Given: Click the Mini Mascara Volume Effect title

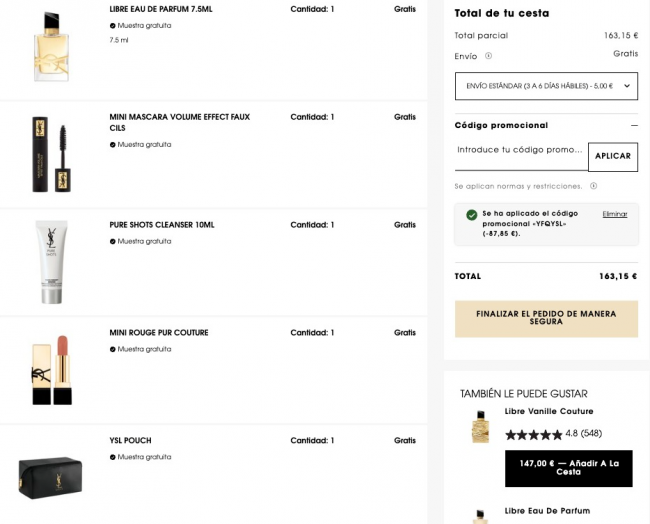Looking at the screenshot, I should 179,122.
